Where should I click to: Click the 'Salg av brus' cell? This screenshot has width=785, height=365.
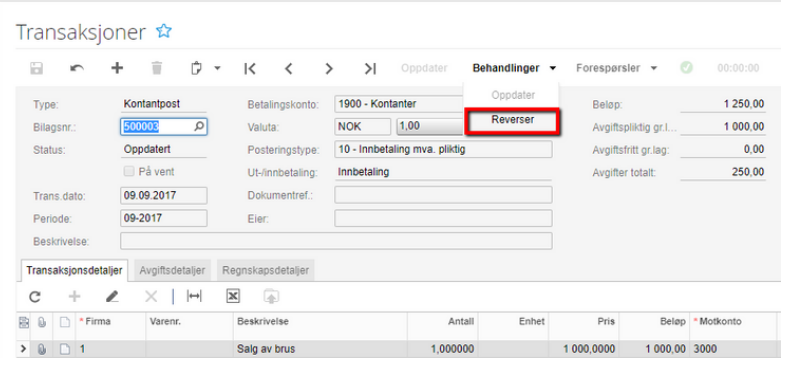pyautogui.click(x=320, y=348)
